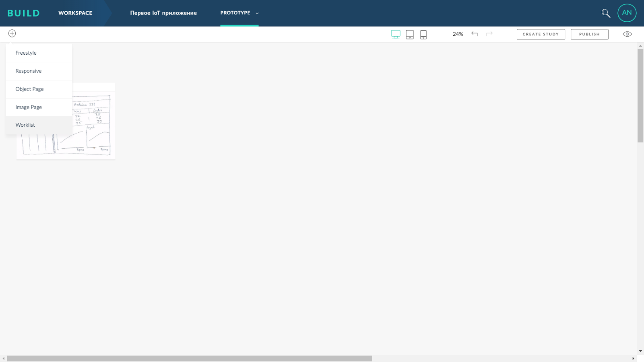Open preview with the eye icon
This screenshot has height=362, width=644.
627,34
